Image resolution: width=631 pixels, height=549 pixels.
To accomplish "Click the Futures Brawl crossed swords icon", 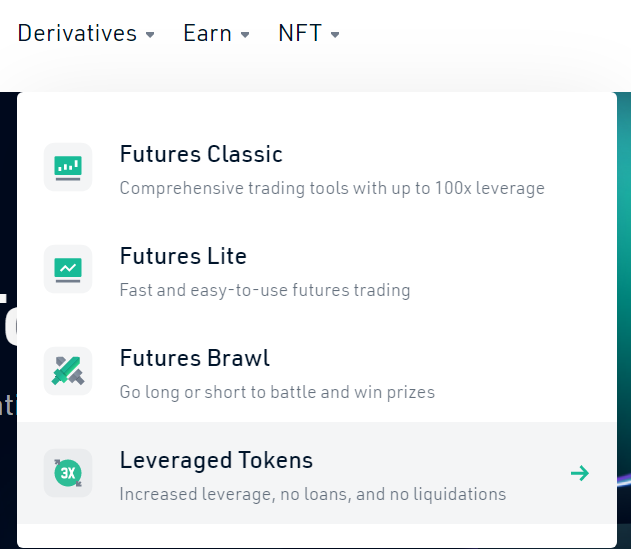I will pos(68,371).
